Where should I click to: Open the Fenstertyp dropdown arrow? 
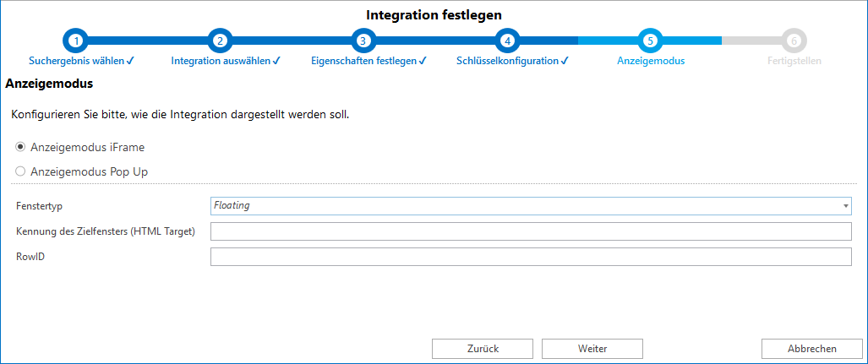[x=845, y=206]
